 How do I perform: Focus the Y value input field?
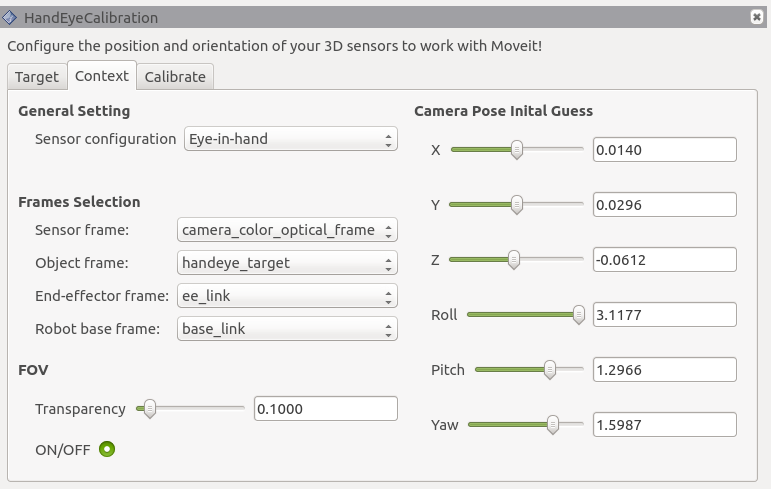pos(664,204)
